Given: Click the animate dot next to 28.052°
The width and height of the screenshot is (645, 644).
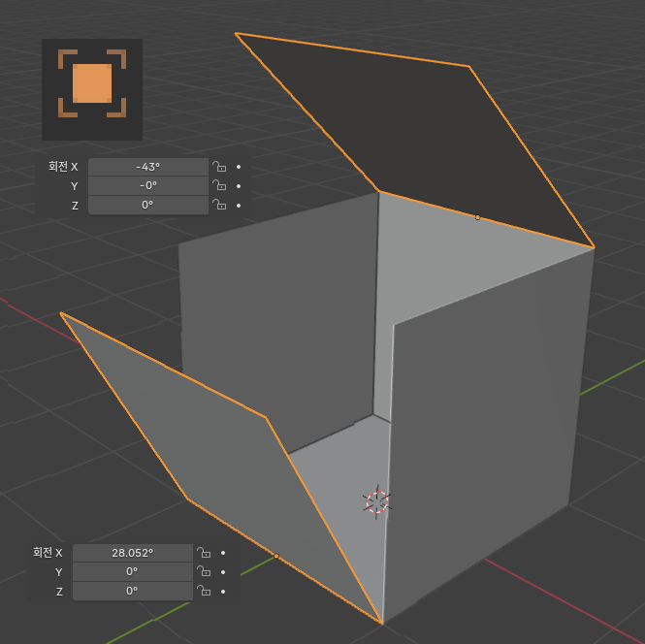Looking at the screenshot, I should [223, 553].
